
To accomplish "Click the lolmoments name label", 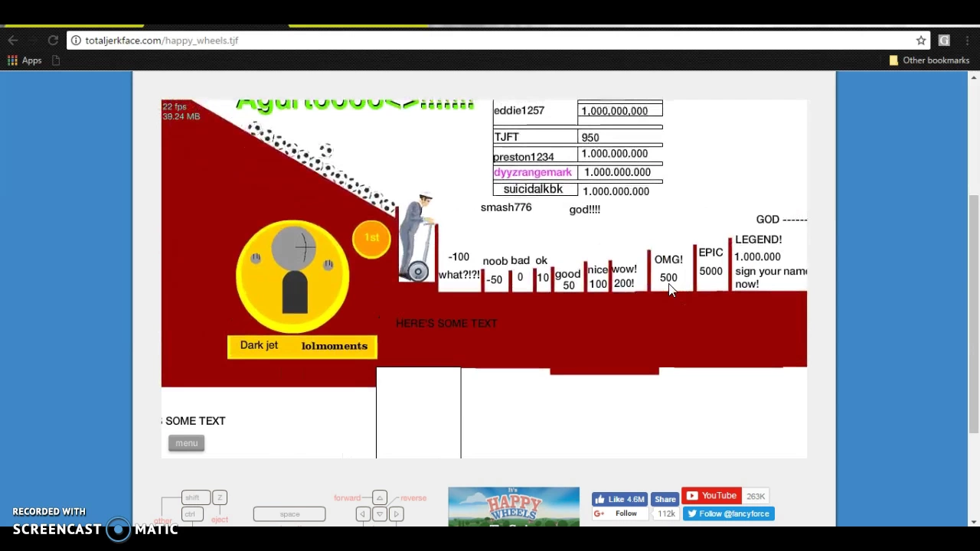I will coord(335,346).
